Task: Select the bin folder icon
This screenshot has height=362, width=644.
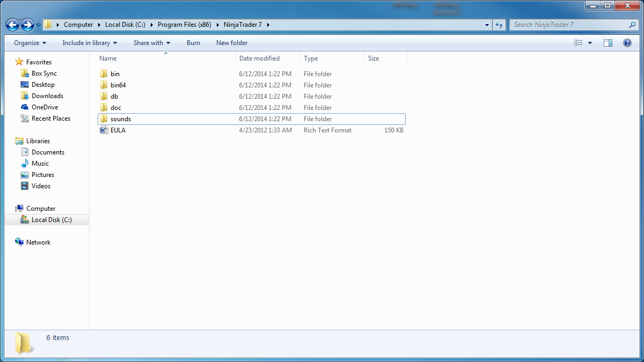Action: (104, 74)
